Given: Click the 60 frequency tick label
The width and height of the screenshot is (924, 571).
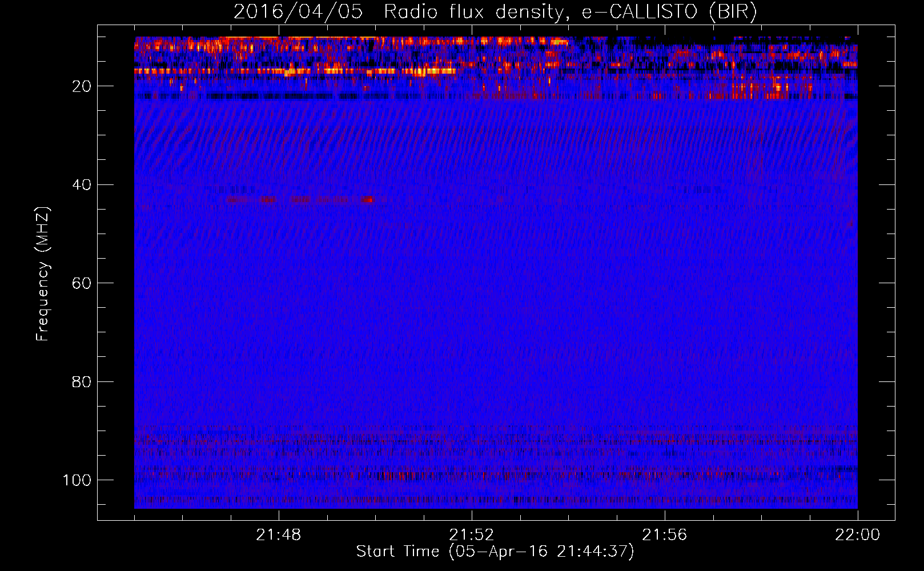Looking at the screenshot, I should pos(82,284).
